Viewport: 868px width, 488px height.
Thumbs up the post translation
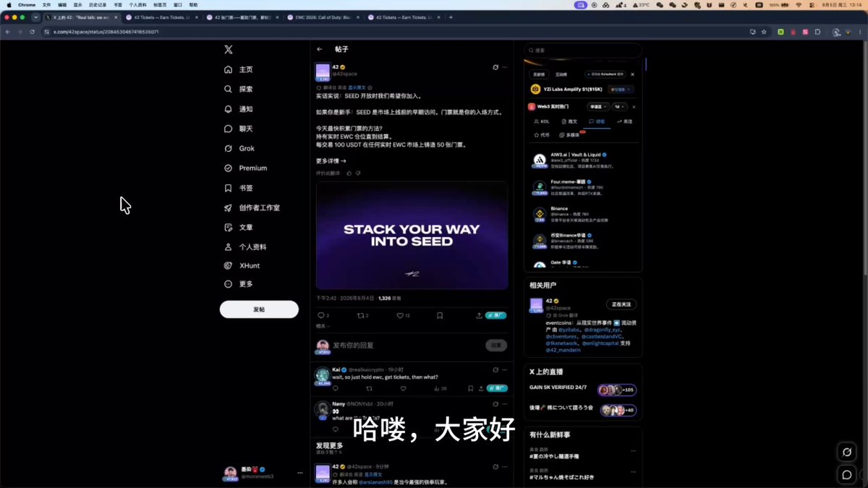[349, 174]
